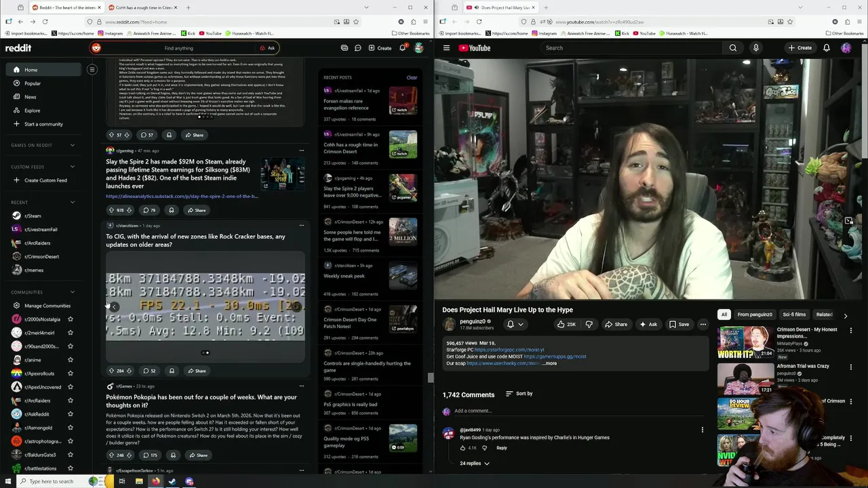Image resolution: width=868 pixels, height=488 pixels.
Task: Favorite r/AskReddit with star
Action: [70, 414]
